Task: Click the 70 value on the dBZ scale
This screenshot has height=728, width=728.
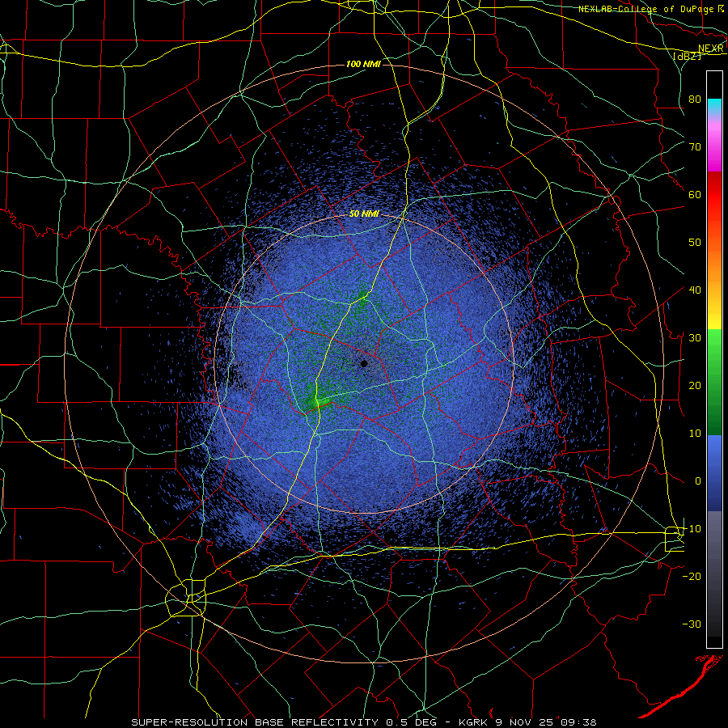Action: (x=695, y=147)
